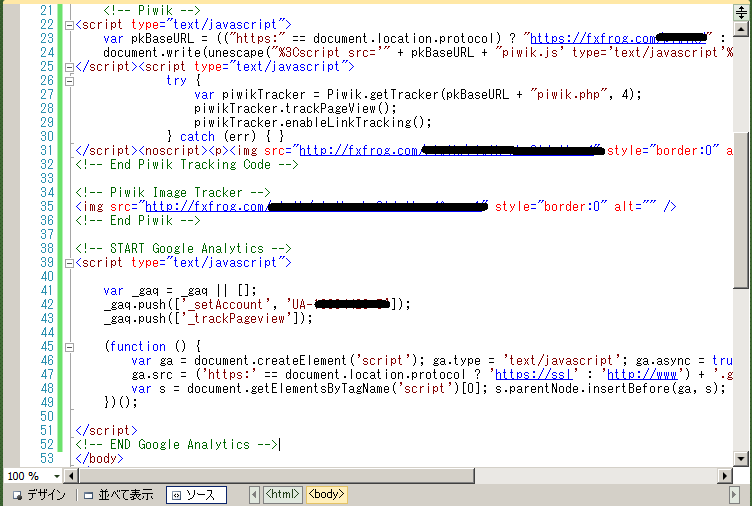The image size is (752, 506).
Task: Click vertical scrollbar down arrow
Action: (x=742, y=458)
